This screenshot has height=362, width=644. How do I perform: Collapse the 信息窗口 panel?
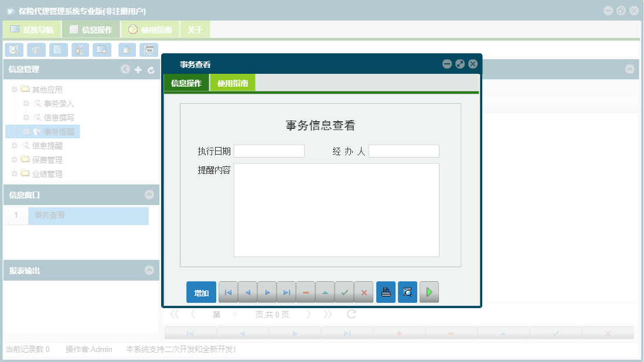coord(149,194)
